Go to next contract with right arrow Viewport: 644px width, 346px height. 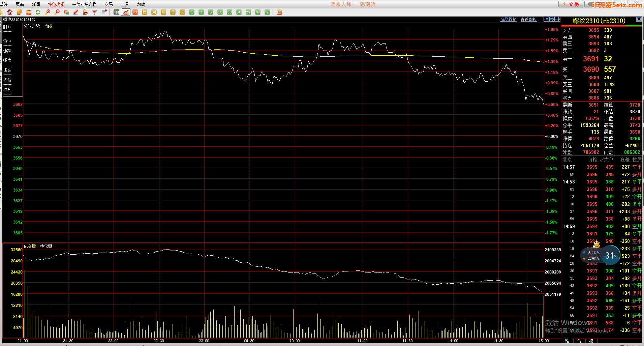(x=552, y=19)
